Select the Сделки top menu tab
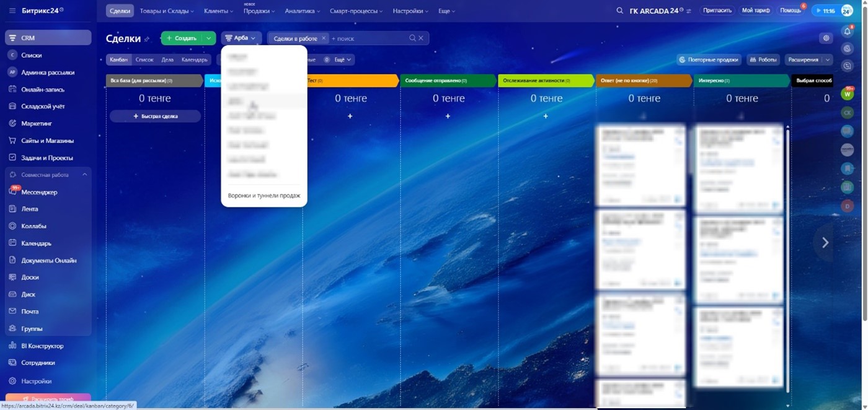This screenshot has width=868, height=410. pyautogui.click(x=120, y=11)
